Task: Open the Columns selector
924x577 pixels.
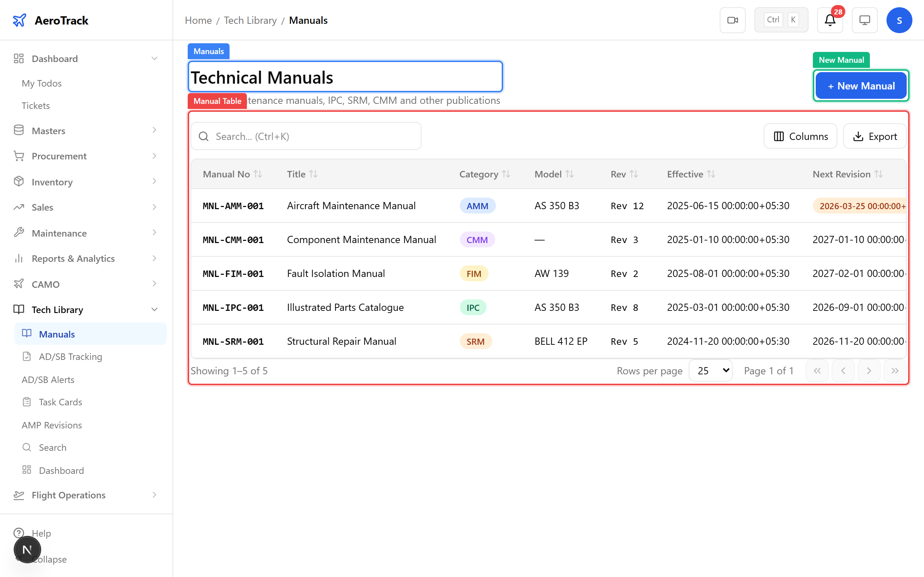Action: click(x=800, y=136)
